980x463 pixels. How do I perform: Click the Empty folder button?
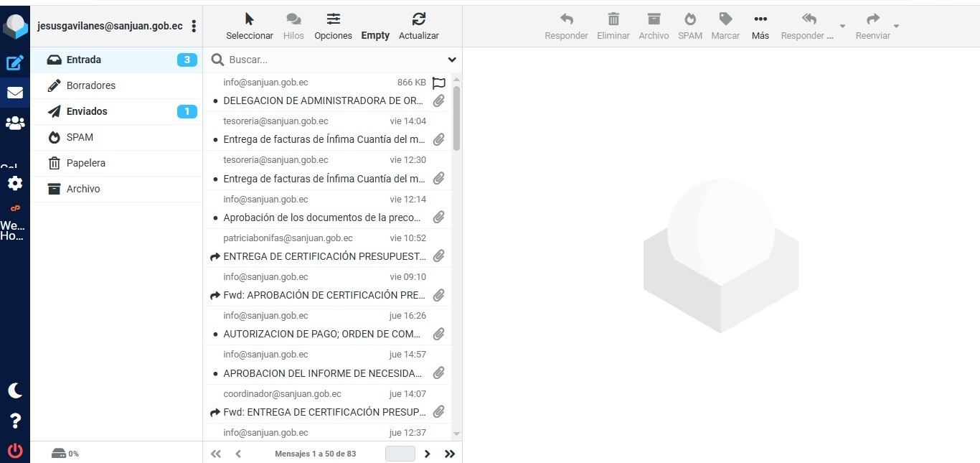[x=375, y=35]
